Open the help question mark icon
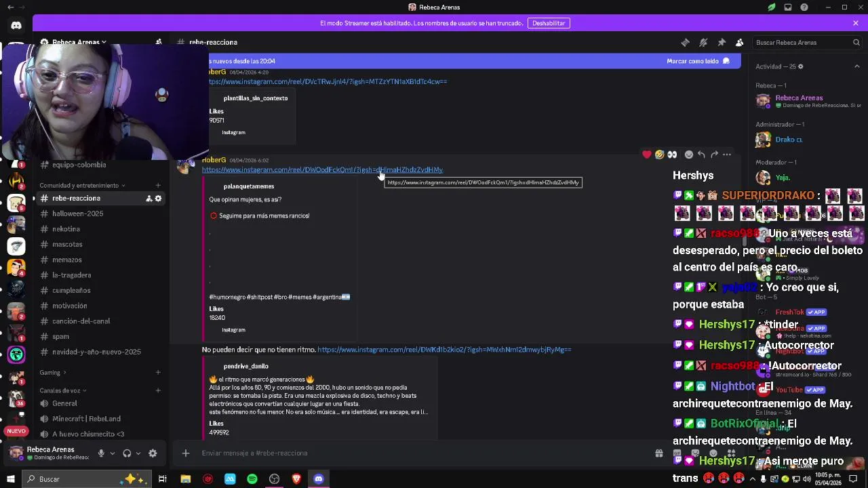868x488 pixels. pos(804,7)
